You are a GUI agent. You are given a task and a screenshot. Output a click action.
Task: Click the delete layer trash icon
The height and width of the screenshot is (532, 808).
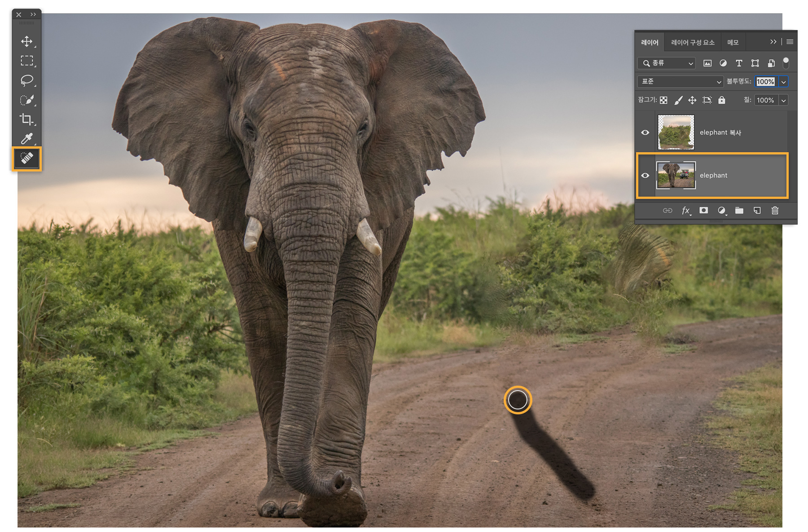(775, 211)
